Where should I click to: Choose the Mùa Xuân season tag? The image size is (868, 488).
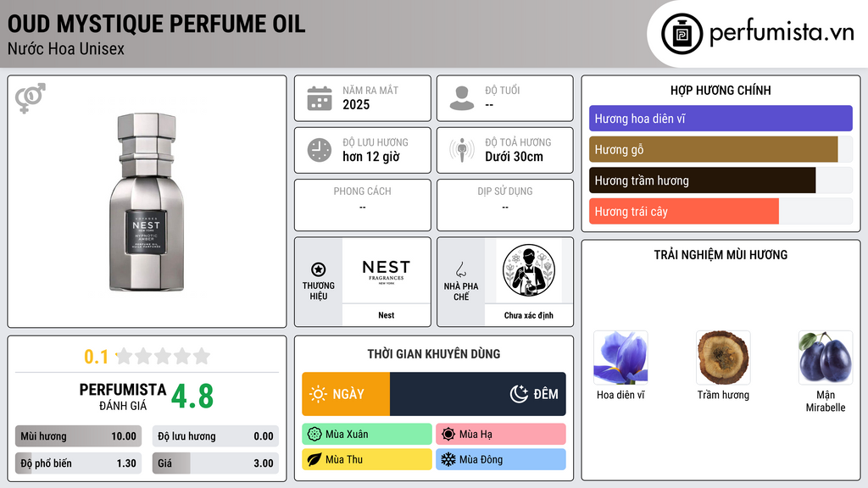tap(367, 434)
